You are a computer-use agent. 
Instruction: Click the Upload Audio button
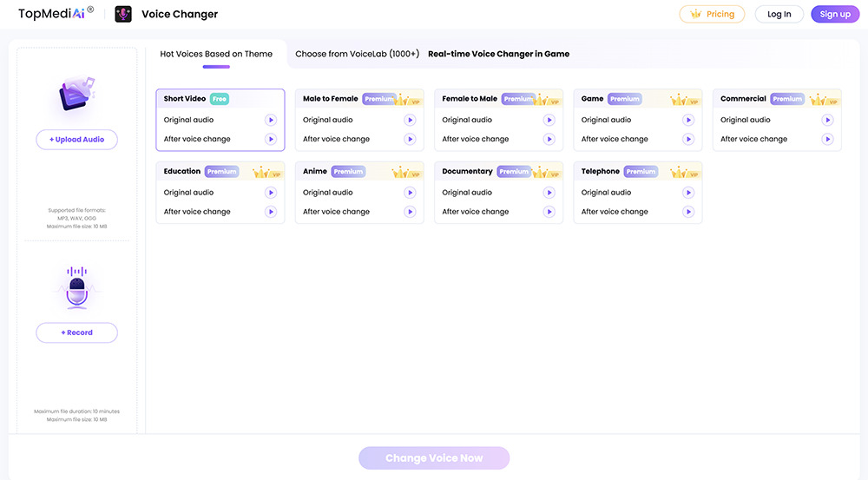click(76, 140)
